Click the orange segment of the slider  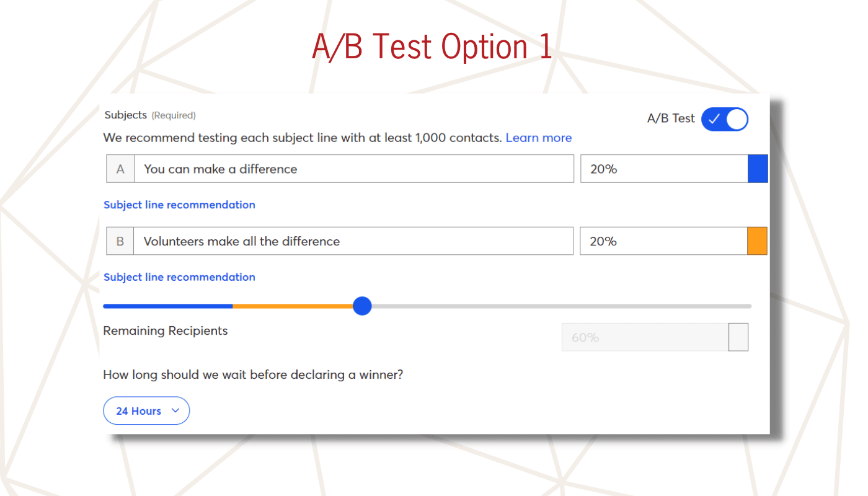point(292,306)
